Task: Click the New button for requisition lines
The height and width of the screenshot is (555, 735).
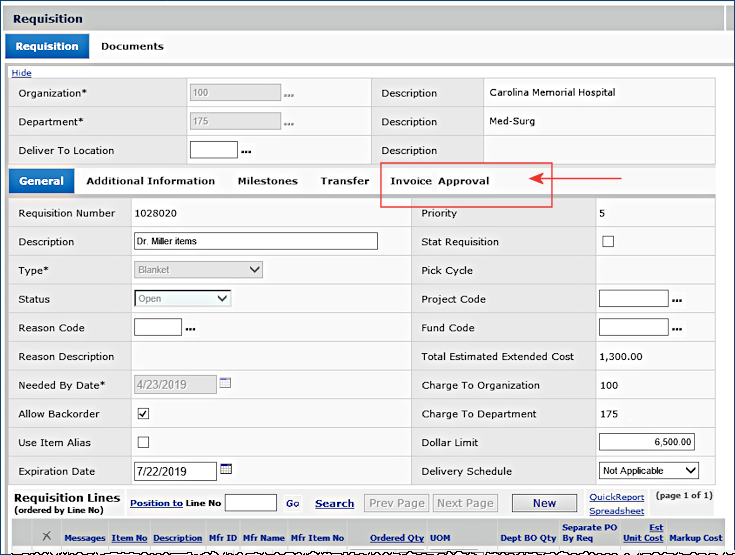Action: [544, 503]
